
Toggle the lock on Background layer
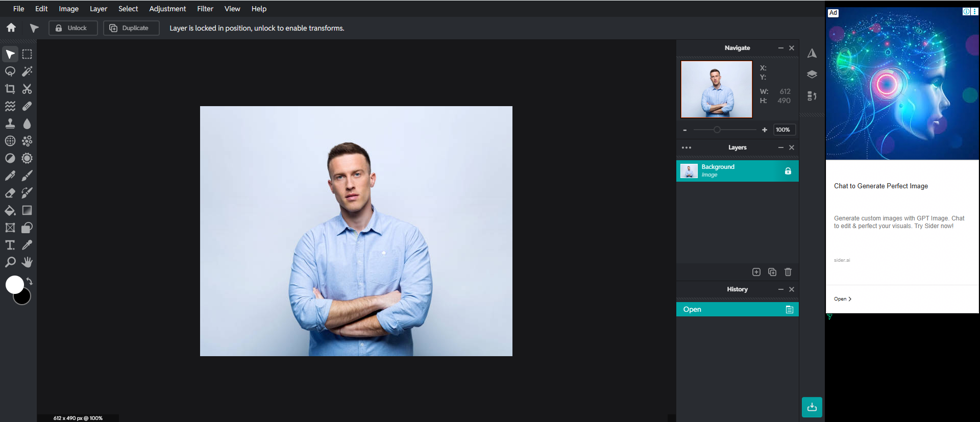788,171
